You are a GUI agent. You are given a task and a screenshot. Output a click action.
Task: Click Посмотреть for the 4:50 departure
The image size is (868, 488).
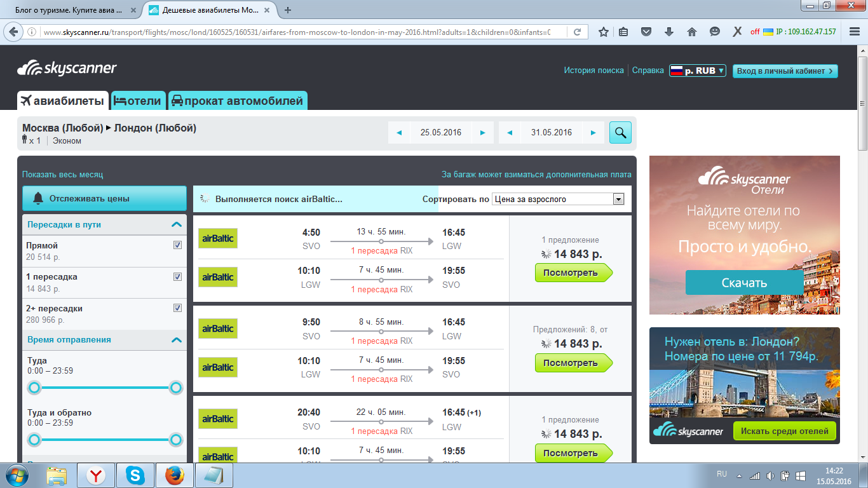click(x=573, y=273)
